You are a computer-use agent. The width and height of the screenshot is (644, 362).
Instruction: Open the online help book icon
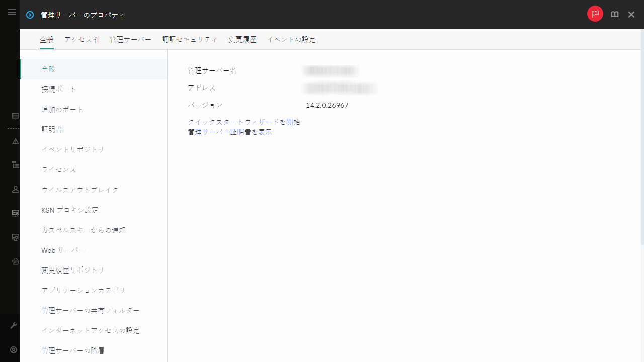coord(614,14)
